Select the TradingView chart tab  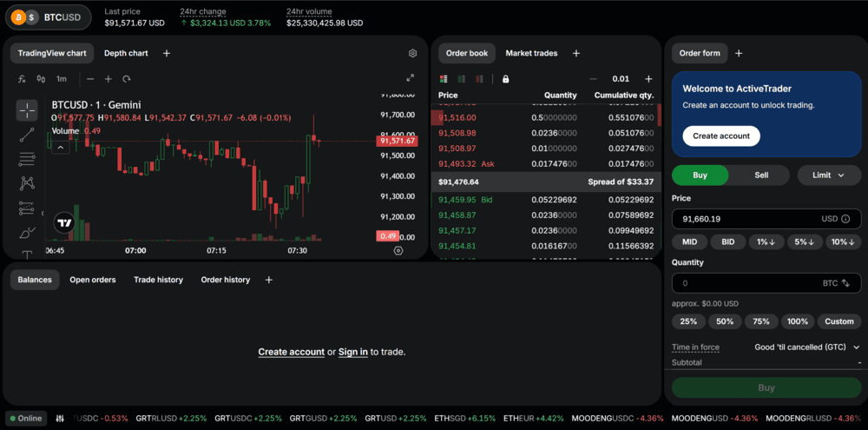tap(52, 53)
